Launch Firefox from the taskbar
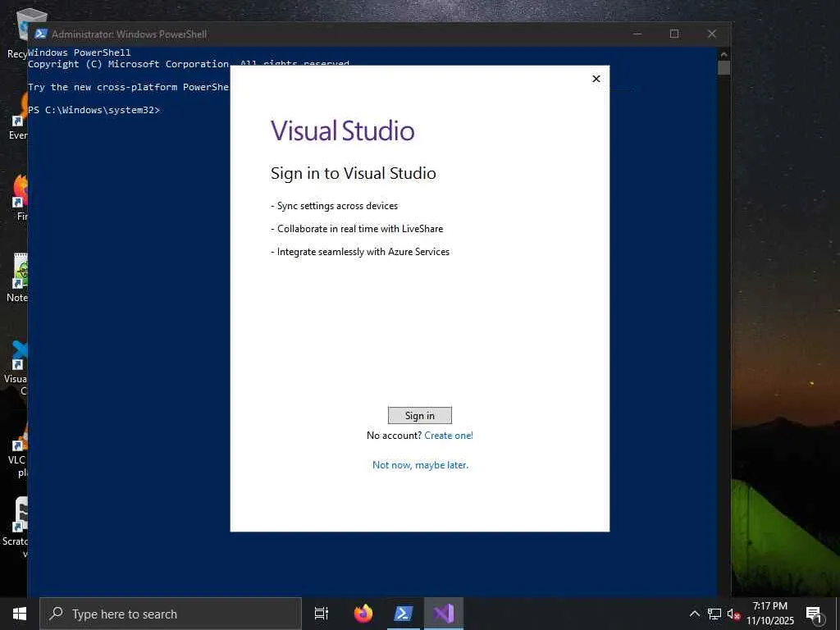Image resolution: width=840 pixels, height=630 pixels. [363, 614]
